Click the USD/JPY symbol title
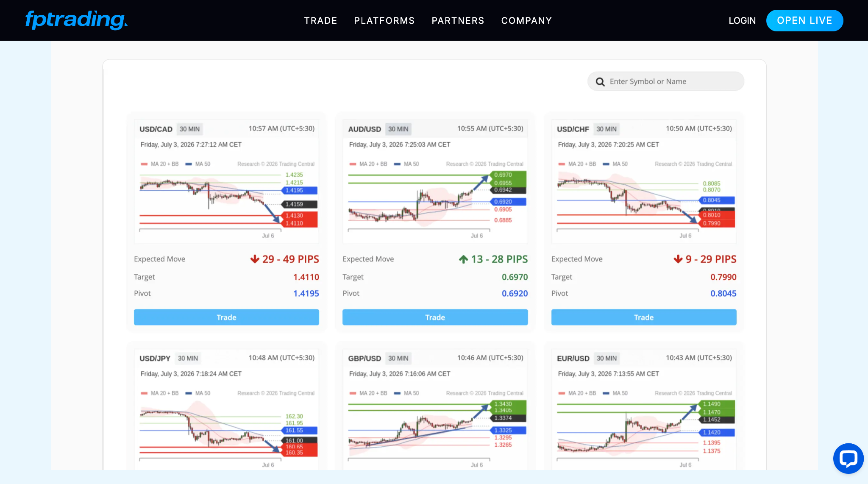868x484 pixels. [155, 358]
